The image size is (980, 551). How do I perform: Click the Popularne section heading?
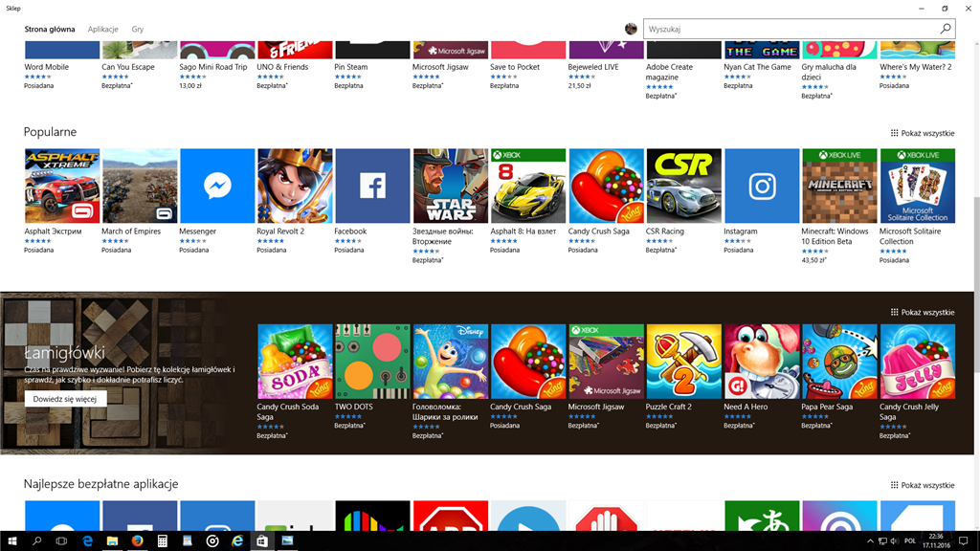click(x=50, y=132)
